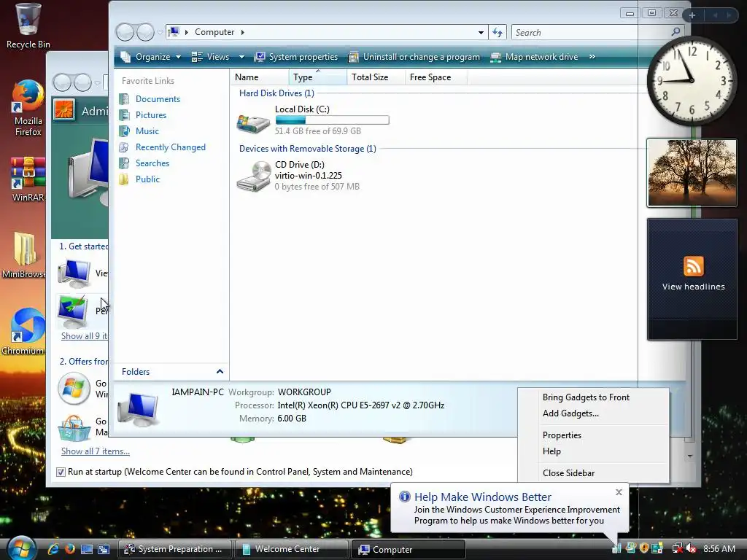
Task: Click the Computer taskbar button
Action: (409, 549)
